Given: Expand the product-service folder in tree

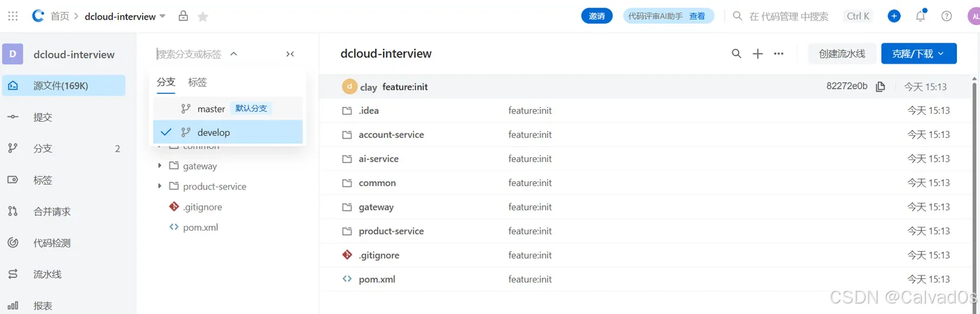Looking at the screenshot, I should (x=160, y=187).
